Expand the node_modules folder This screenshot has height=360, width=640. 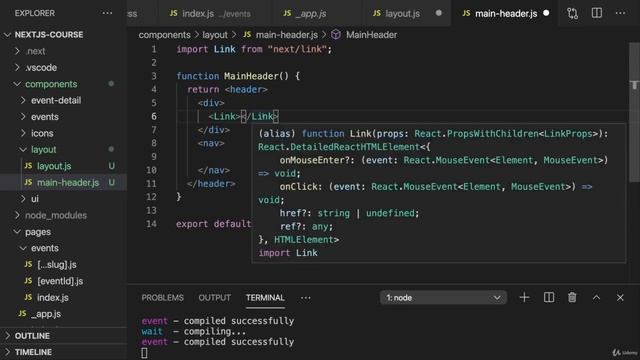click(17, 215)
